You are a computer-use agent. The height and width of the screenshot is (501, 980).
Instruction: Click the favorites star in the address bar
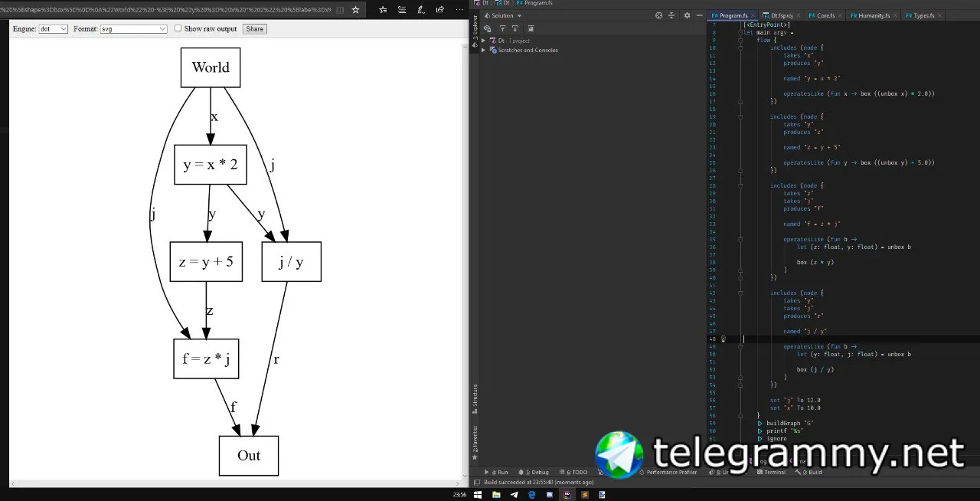(x=355, y=10)
